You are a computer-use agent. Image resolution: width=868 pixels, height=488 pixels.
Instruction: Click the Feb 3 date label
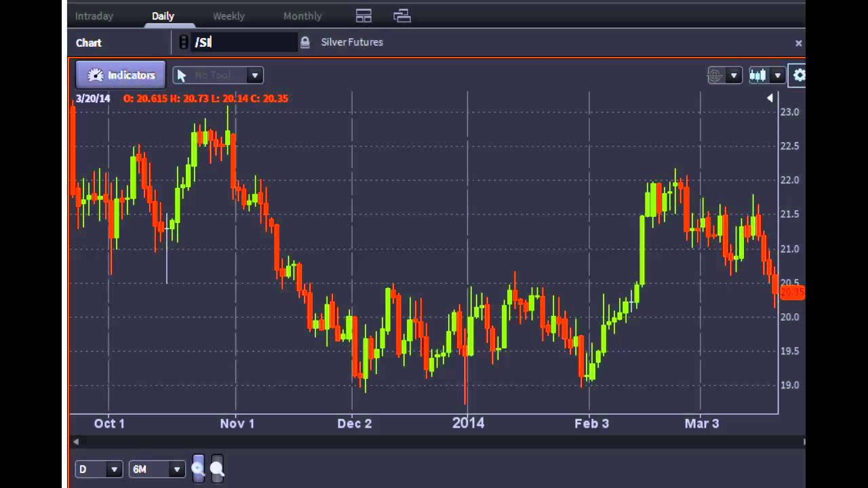pyautogui.click(x=592, y=424)
